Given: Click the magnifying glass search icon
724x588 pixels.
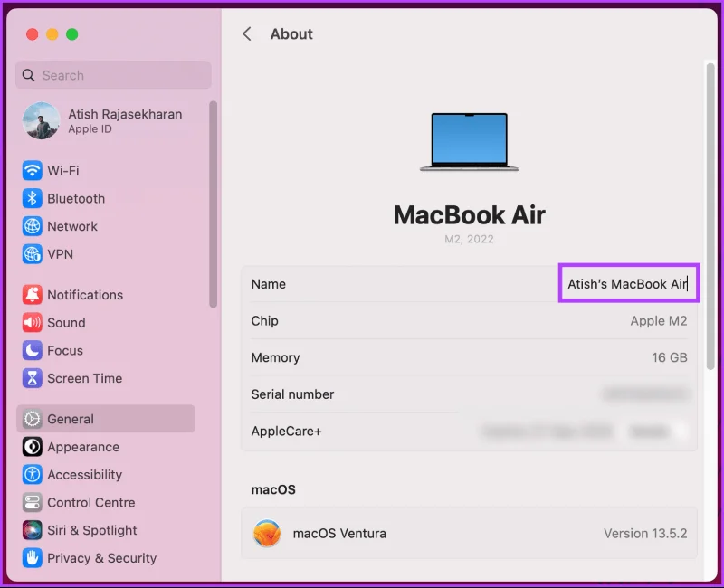Looking at the screenshot, I should 29,75.
